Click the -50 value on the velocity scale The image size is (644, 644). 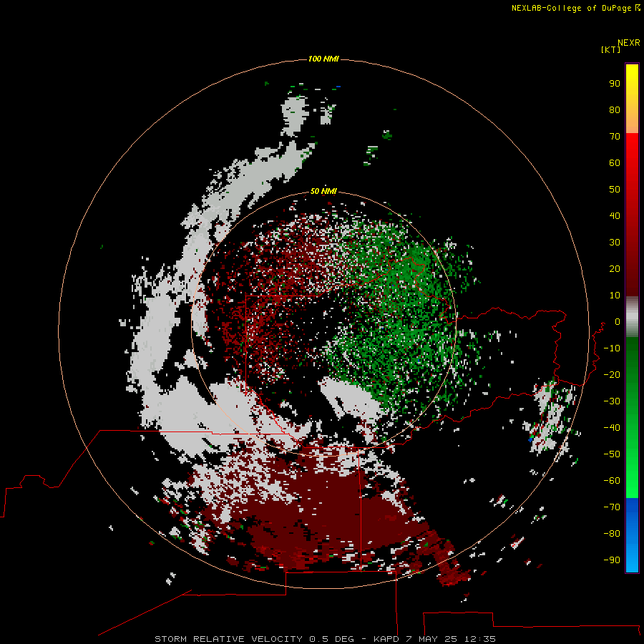click(612, 454)
